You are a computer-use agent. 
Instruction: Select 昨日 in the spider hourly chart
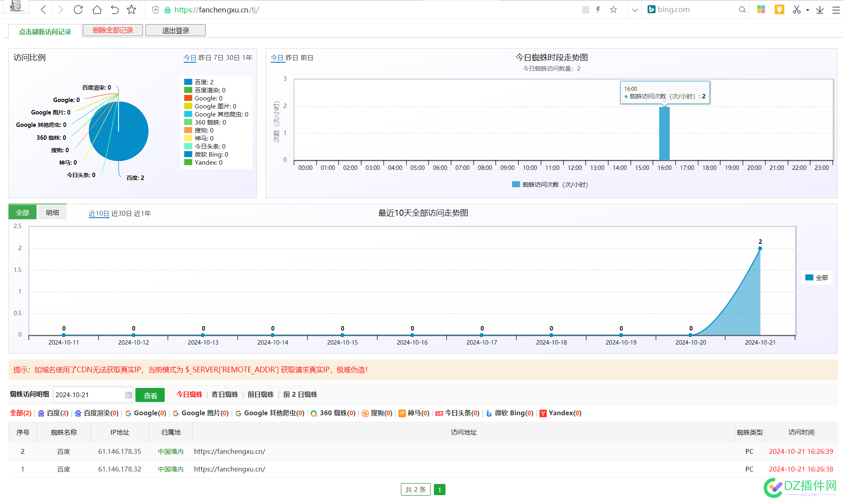point(292,58)
